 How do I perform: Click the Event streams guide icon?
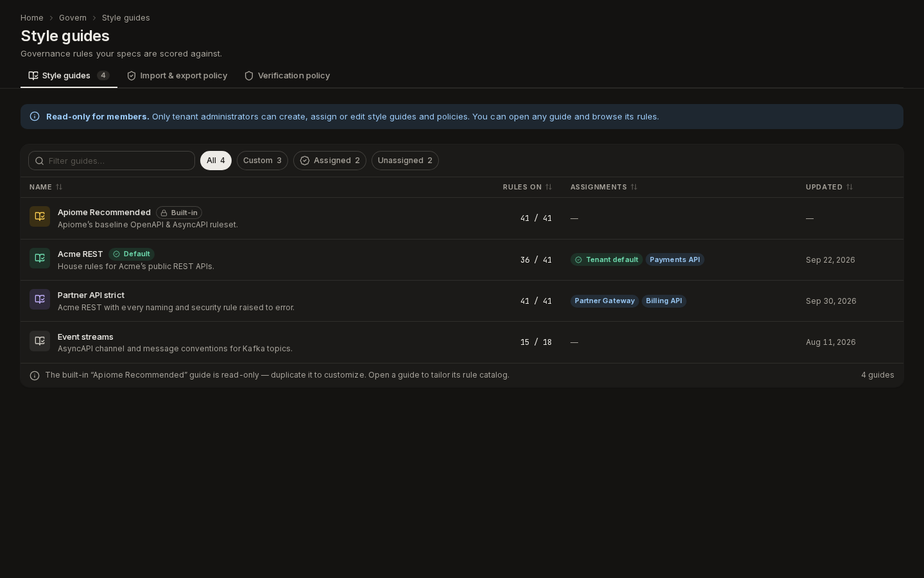(40, 341)
